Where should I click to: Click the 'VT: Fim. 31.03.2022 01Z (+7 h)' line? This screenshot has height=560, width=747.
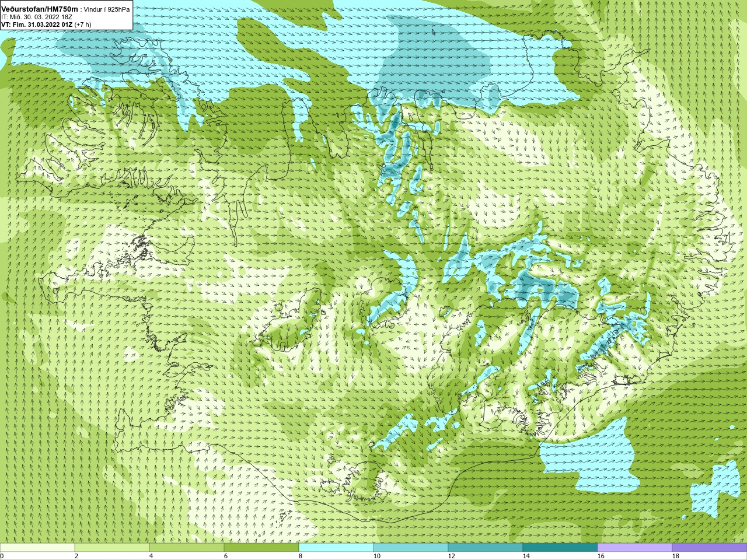tap(46, 25)
